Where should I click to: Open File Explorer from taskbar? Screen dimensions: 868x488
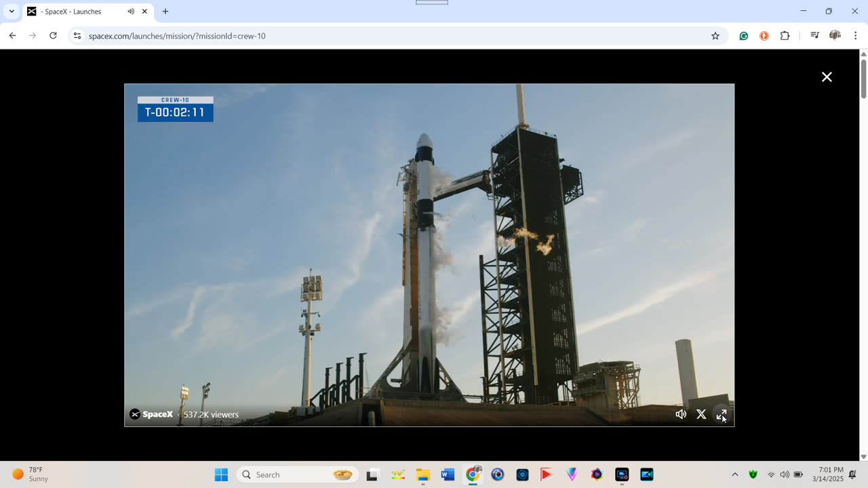coord(423,474)
